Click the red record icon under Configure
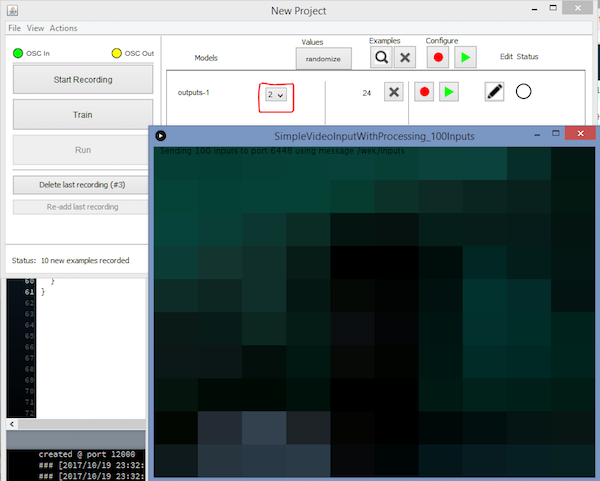The image size is (600, 481). (438, 58)
